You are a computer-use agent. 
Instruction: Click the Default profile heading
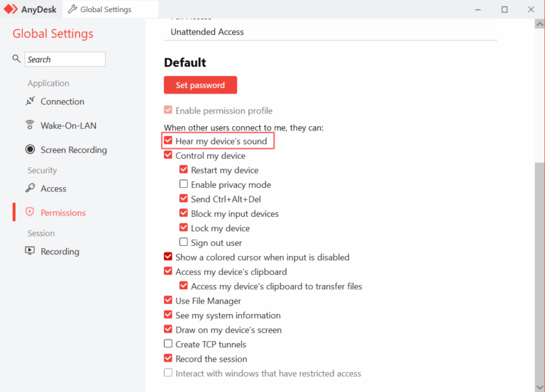(185, 62)
